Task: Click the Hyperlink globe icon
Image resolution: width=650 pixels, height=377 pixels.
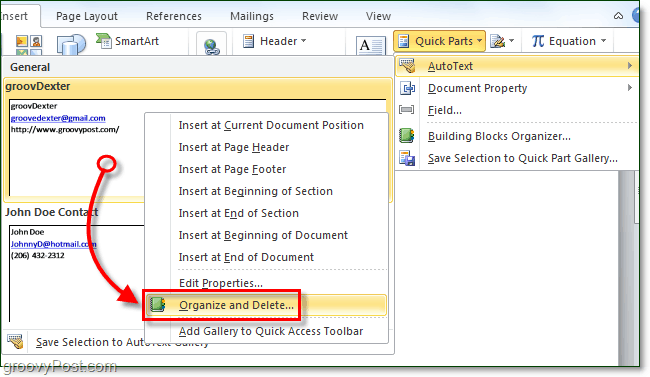Action: tap(211, 46)
